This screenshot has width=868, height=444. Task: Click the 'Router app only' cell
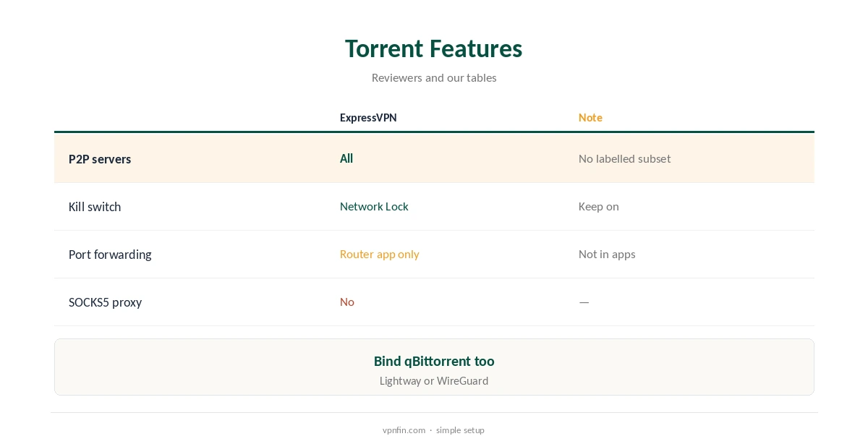[x=380, y=254]
